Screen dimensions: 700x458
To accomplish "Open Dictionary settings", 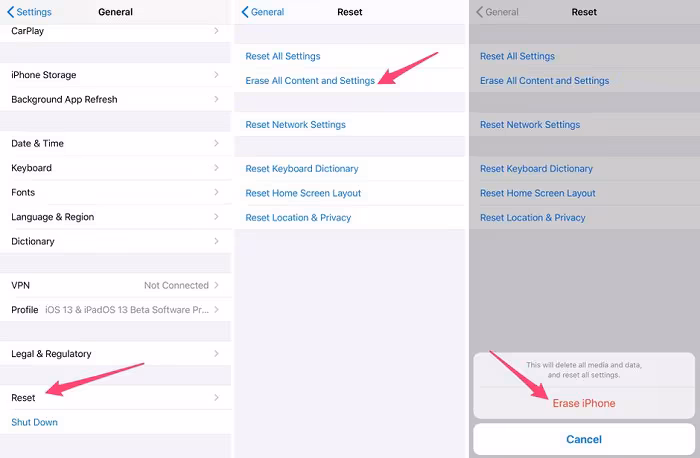I will coord(116,241).
